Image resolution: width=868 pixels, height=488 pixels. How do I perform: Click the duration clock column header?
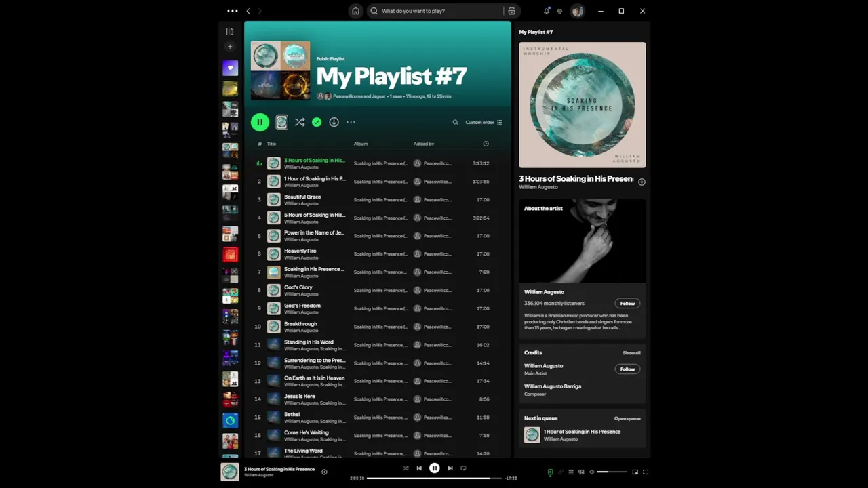(486, 144)
